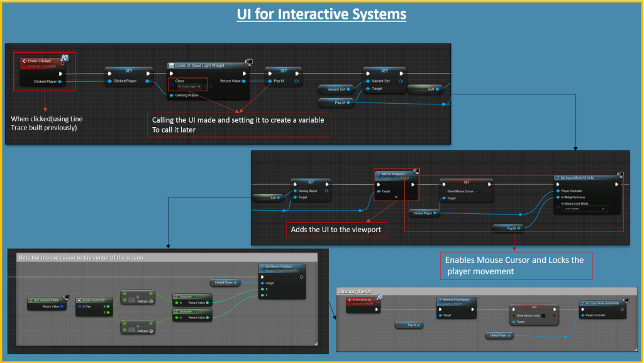Click the interface icon on Event Clicked node
Image resolution: width=644 pixels, height=363 pixels.
[x=64, y=59]
